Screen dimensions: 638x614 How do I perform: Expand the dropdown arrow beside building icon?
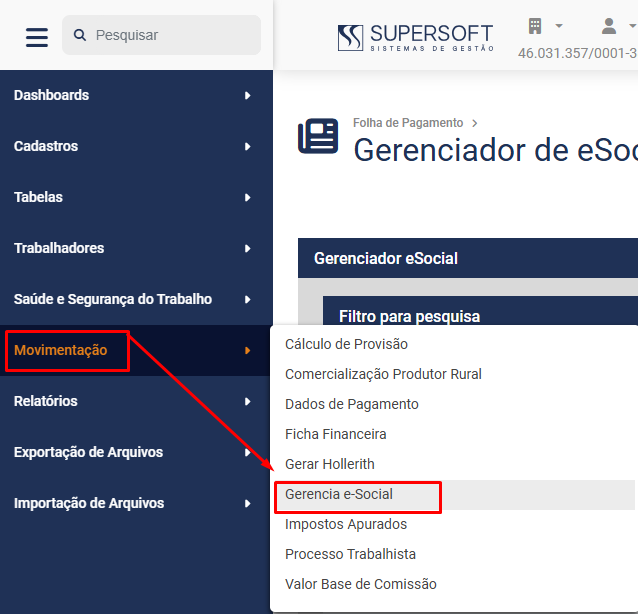click(559, 26)
